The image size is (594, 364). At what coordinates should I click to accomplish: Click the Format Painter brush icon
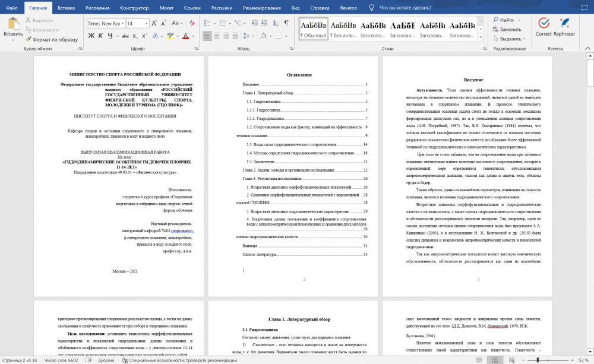point(29,39)
